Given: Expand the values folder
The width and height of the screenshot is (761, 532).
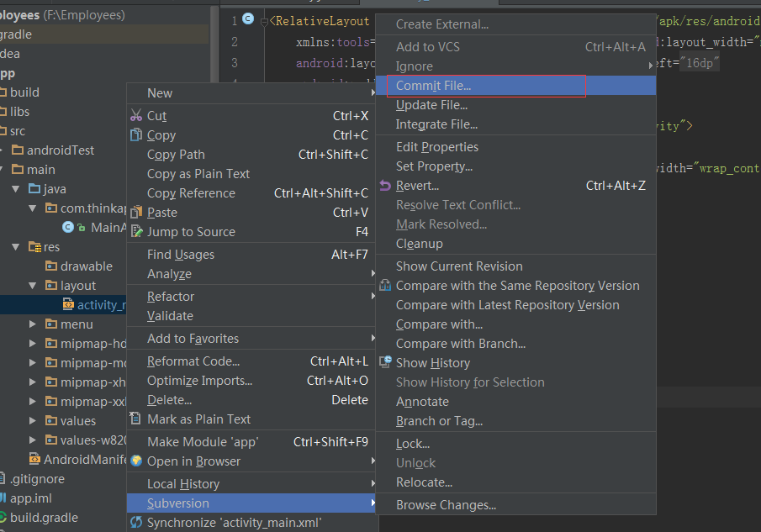Looking at the screenshot, I should click(x=32, y=421).
